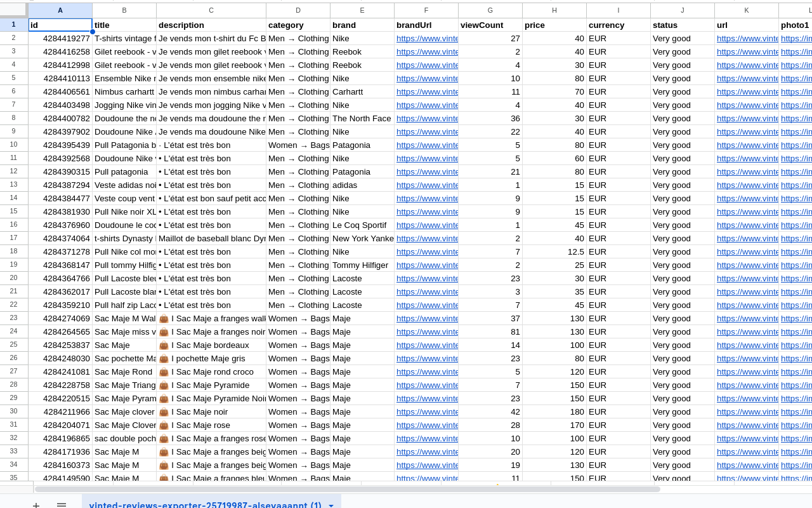812x508 pixels.
Task: Click the 'Le Coq Sportif' brand cell
Action: coord(362,225)
